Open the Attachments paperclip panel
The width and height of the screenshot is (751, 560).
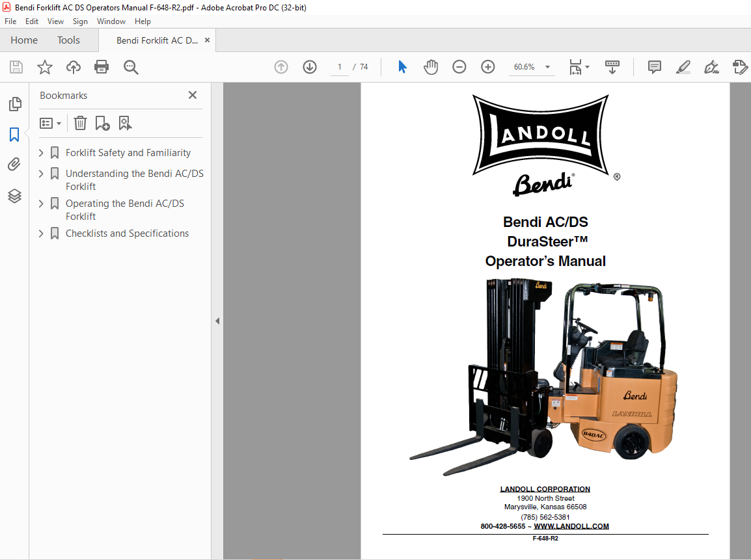pos(14,165)
